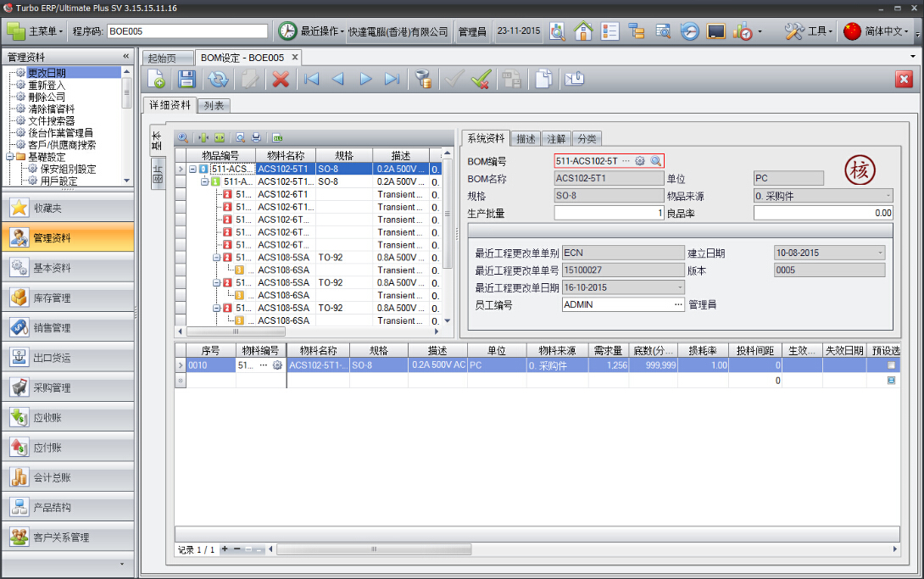Open the 工具 tools dropdown
Viewport: 924px width, 579px height.
[x=809, y=31]
